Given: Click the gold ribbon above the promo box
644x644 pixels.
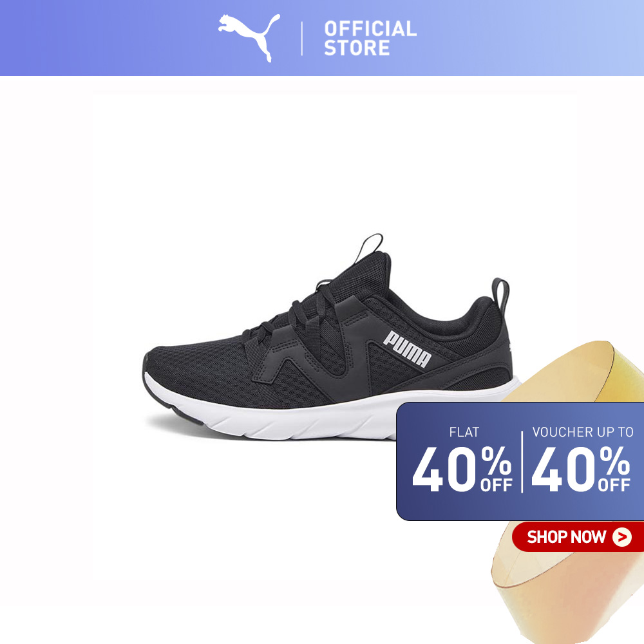Looking at the screenshot, I should click(x=583, y=372).
